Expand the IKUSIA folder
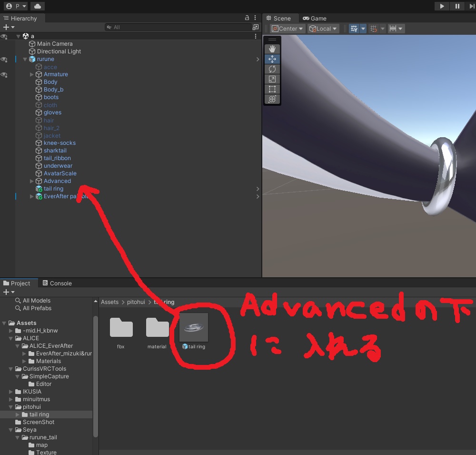The image size is (476, 455). [11, 392]
